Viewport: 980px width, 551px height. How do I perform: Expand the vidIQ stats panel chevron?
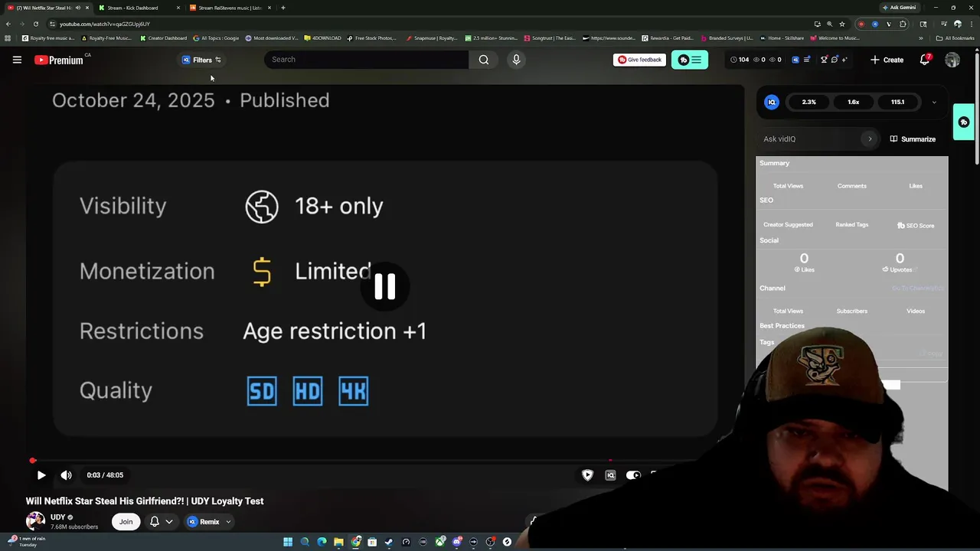(934, 103)
